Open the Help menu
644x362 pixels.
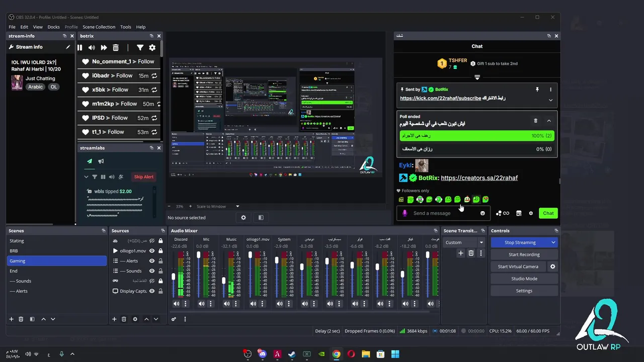point(141,27)
